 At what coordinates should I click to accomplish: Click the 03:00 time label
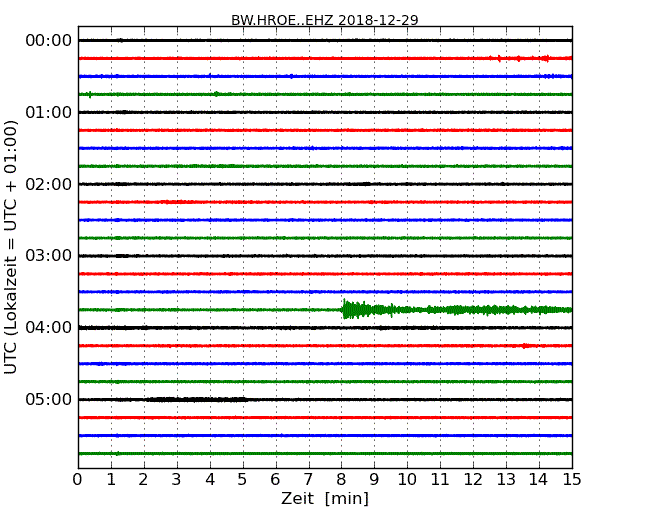(49, 256)
